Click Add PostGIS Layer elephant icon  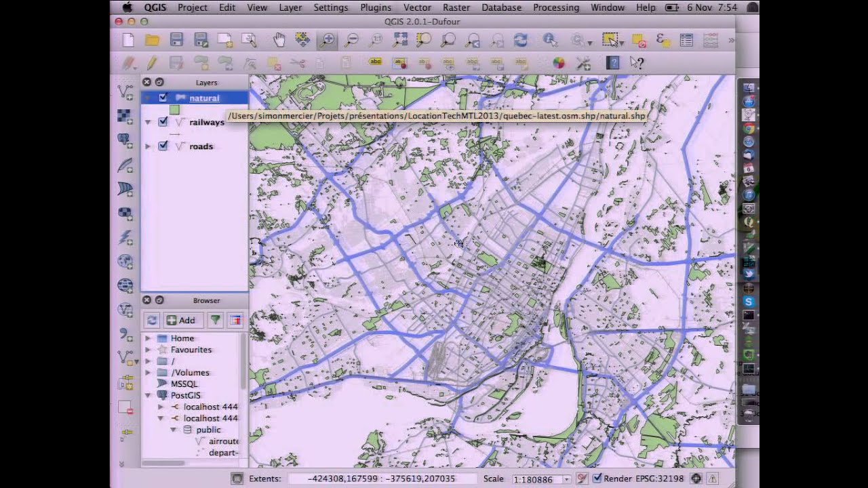tap(125, 140)
